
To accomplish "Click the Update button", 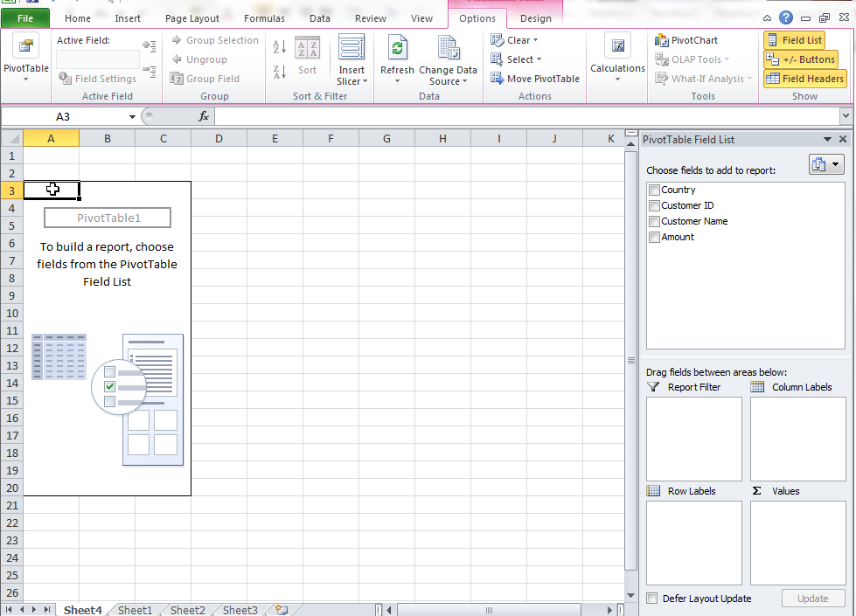I will coord(813,598).
